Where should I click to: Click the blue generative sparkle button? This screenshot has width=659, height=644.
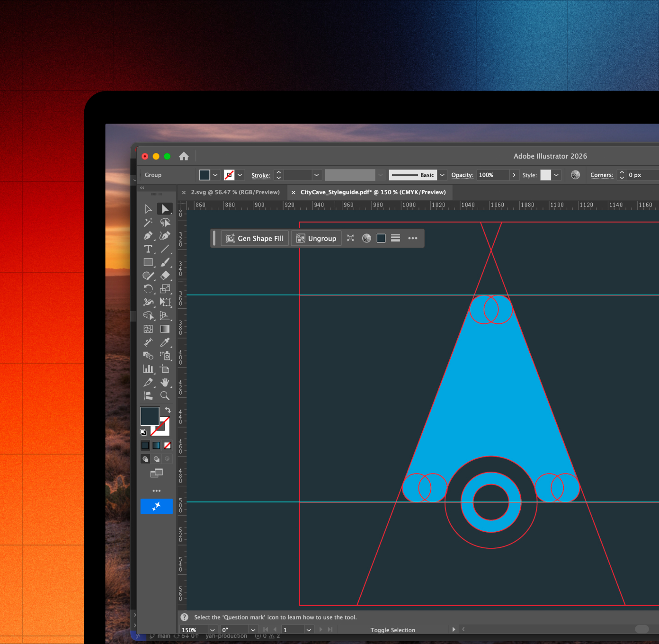coord(157,506)
